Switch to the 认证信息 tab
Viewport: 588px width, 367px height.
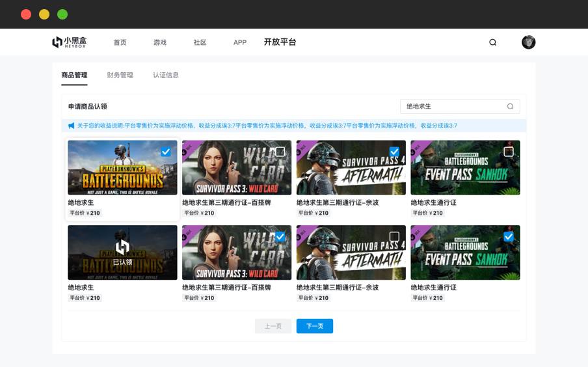click(166, 75)
